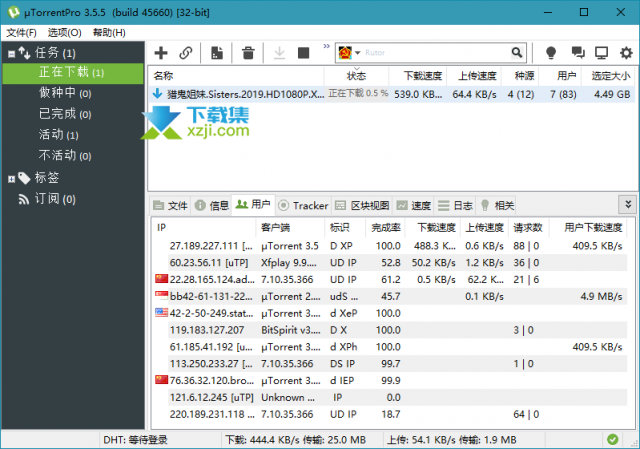Click the remote monitor icon
Image resolution: width=640 pixels, height=449 pixels.
pos(601,53)
